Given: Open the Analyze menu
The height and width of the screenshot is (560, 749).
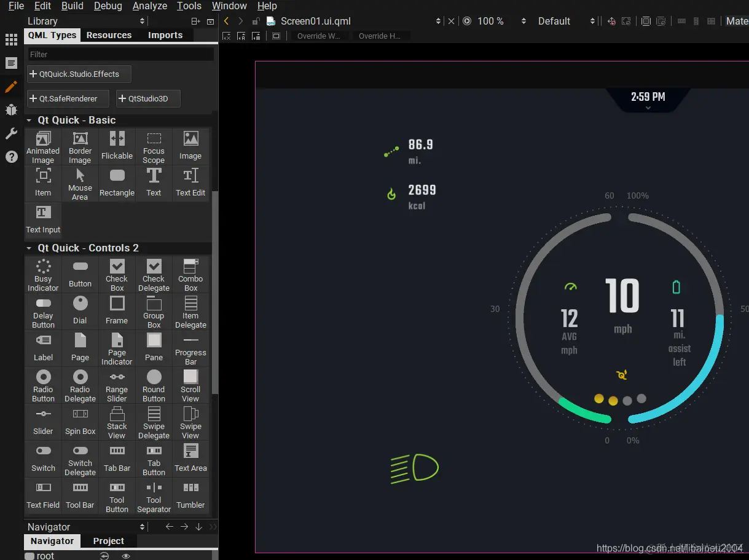Looking at the screenshot, I should [x=150, y=6].
